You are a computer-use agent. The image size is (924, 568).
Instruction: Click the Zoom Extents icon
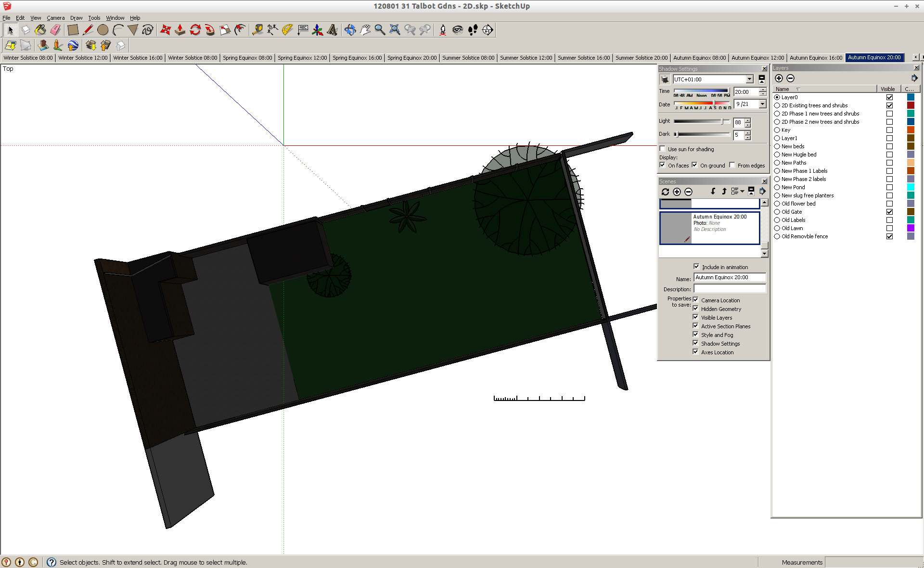(395, 30)
